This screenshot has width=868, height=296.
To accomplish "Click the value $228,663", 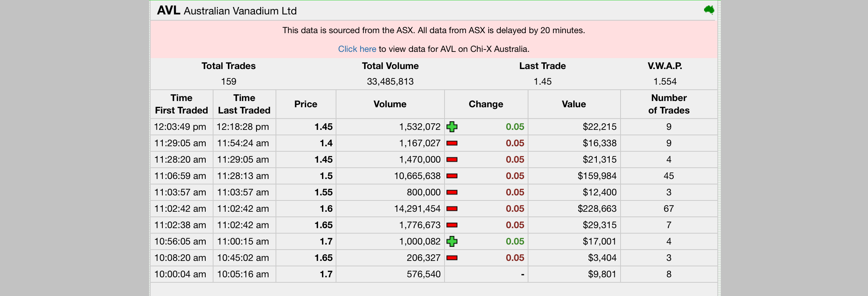I will 597,209.
